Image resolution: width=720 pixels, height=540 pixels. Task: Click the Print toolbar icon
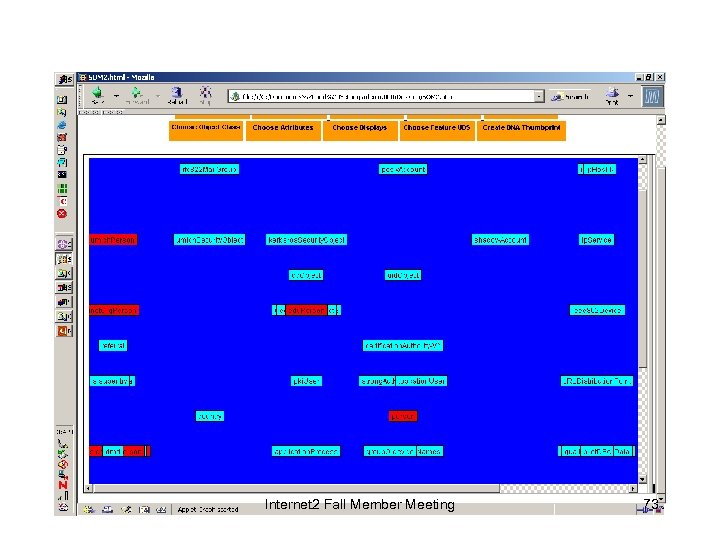pos(612,96)
